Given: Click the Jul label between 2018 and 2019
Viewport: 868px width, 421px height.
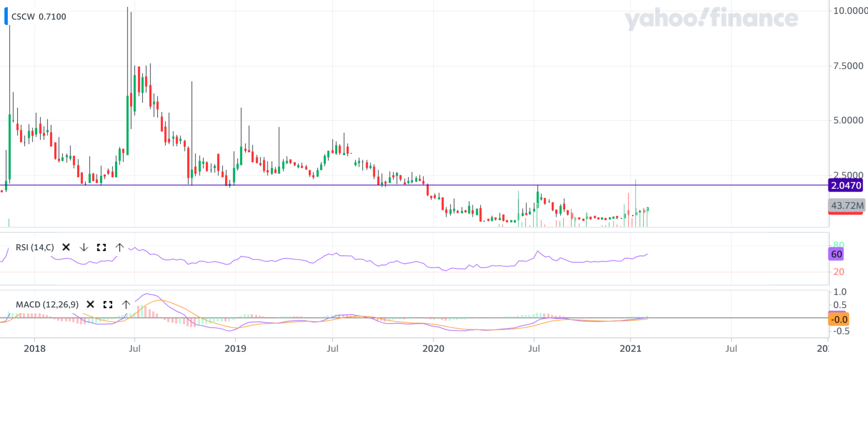Looking at the screenshot, I should coord(135,349).
